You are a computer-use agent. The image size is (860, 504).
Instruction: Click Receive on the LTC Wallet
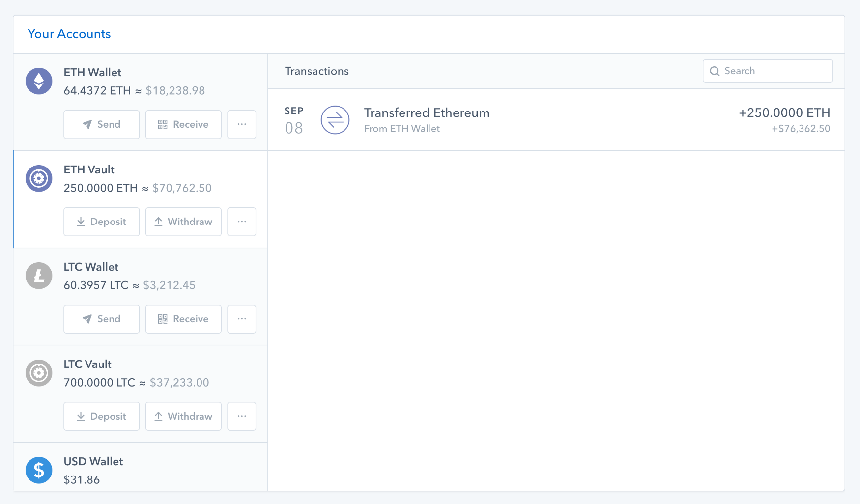click(183, 319)
